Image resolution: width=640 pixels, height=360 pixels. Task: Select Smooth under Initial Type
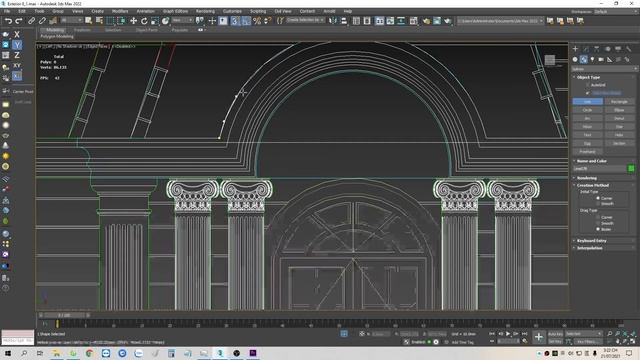tap(598, 203)
